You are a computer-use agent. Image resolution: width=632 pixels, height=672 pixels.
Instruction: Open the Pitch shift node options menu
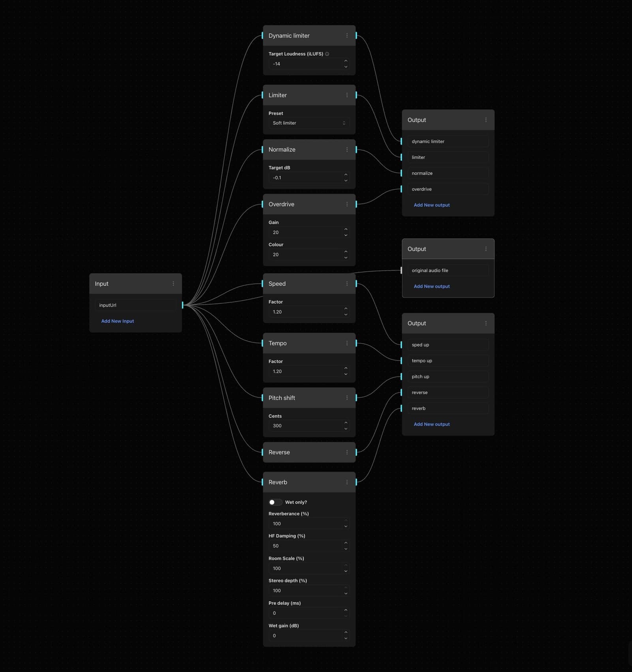click(x=347, y=398)
